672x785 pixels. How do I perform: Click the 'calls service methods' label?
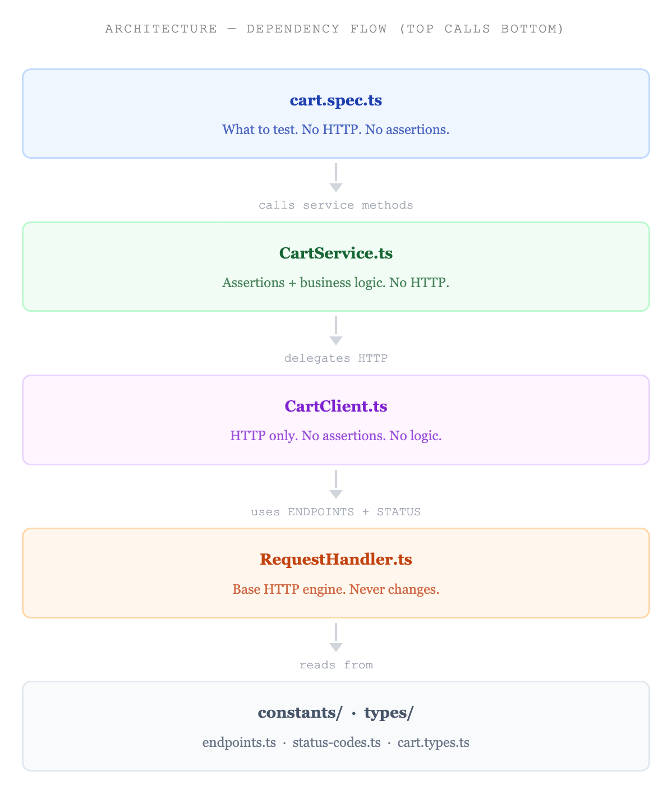336,205
